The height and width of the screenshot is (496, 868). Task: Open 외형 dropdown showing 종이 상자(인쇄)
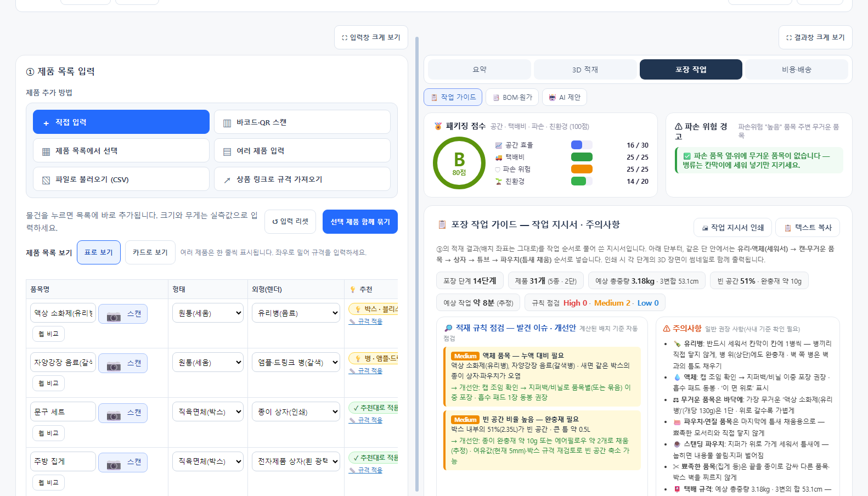[x=296, y=412]
